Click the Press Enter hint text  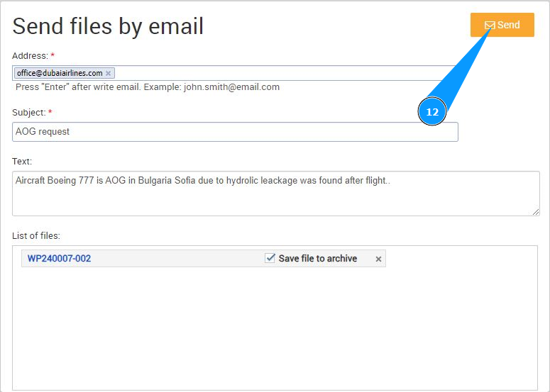click(148, 87)
